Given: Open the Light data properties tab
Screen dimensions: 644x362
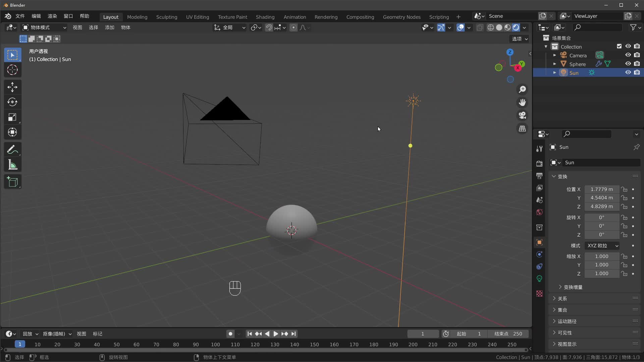Looking at the screenshot, I should (x=539, y=279).
